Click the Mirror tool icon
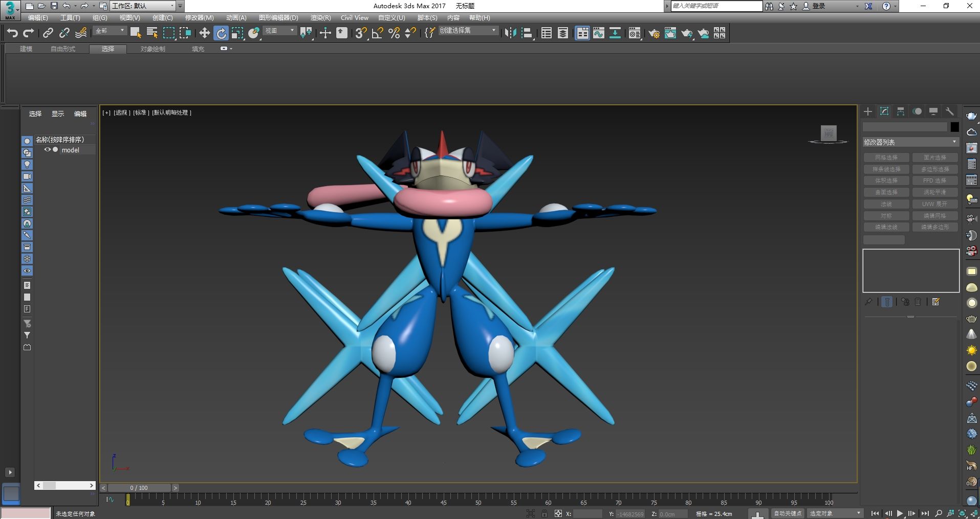 [510, 33]
